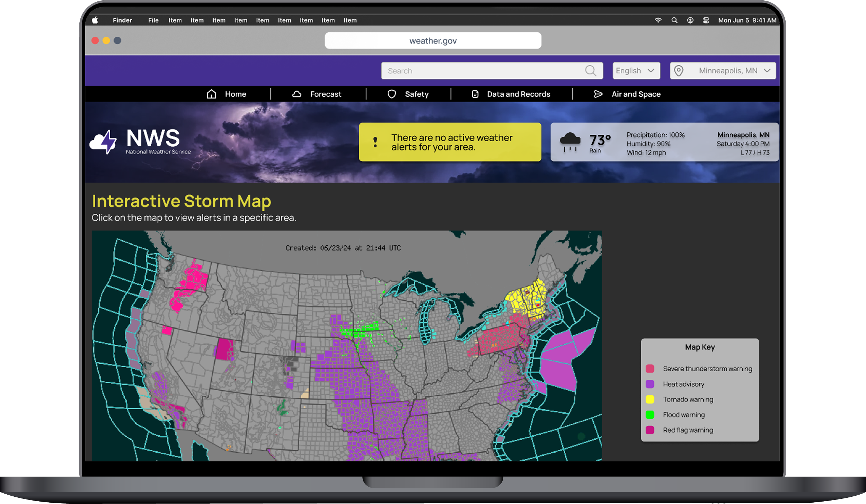Click the location pin icon
The height and width of the screenshot is (504, 866).
point(678,71)
